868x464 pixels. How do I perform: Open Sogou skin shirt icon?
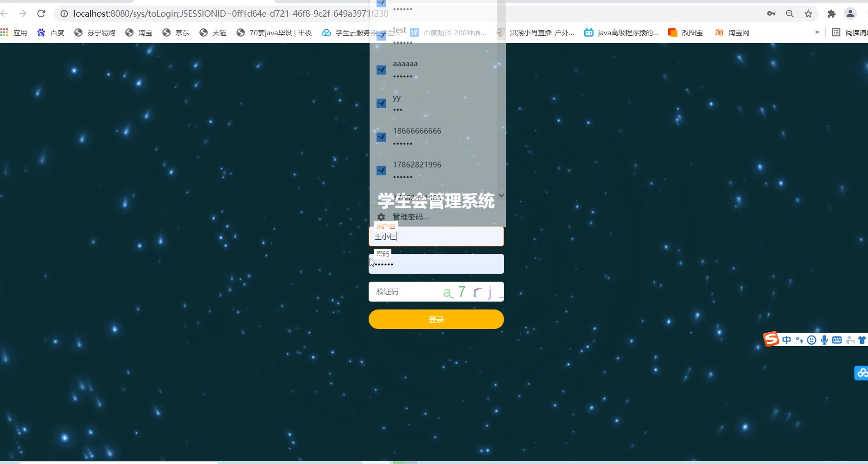click(862, 340)
